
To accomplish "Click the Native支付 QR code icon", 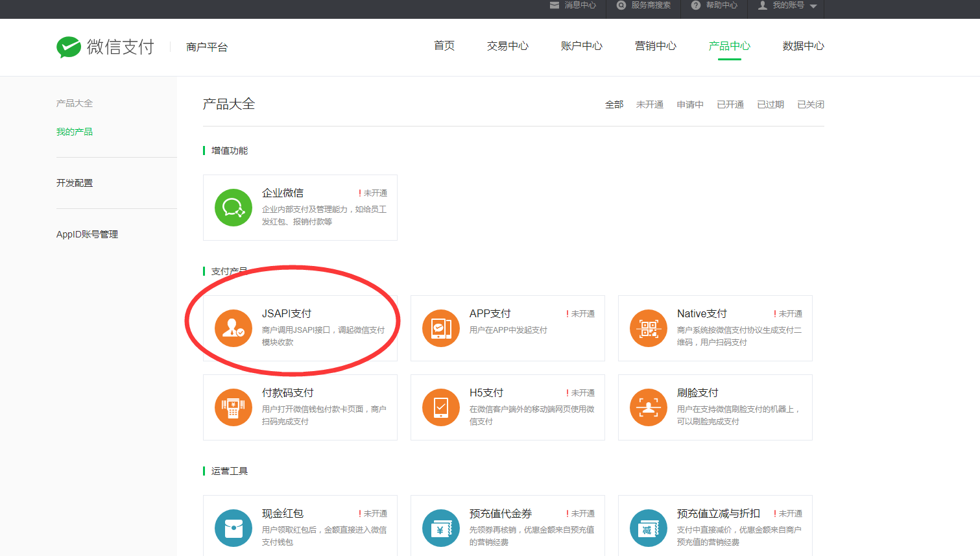I will [649, 328].
